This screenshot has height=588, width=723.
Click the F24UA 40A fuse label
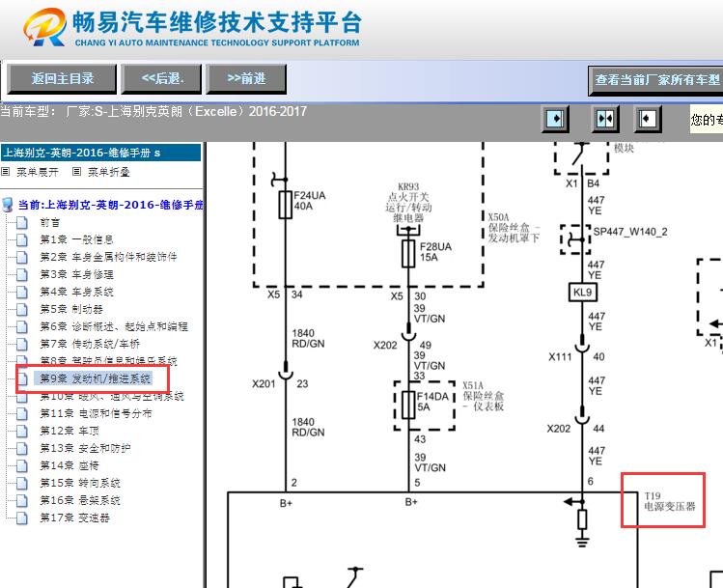tap(310, 201)
